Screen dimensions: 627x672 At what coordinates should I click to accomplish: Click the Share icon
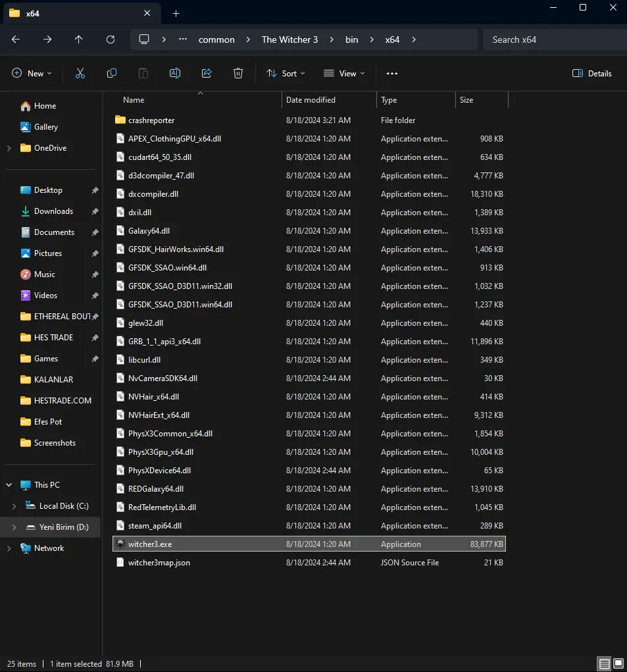click(x=207, y=73)
